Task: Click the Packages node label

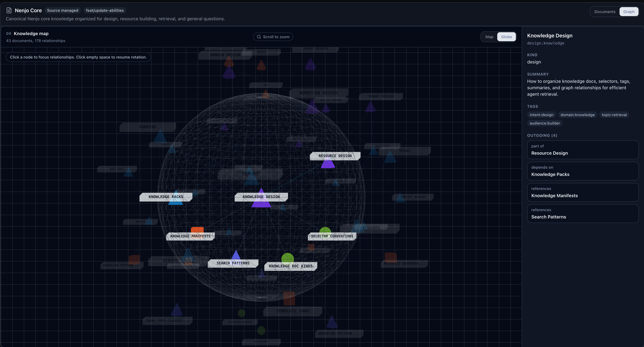Action: (370, 228)
